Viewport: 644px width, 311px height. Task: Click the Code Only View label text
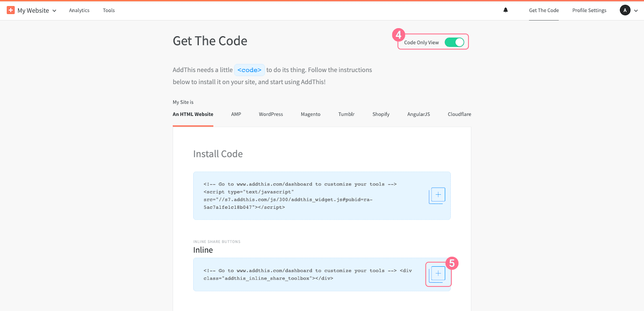[421, 43]
